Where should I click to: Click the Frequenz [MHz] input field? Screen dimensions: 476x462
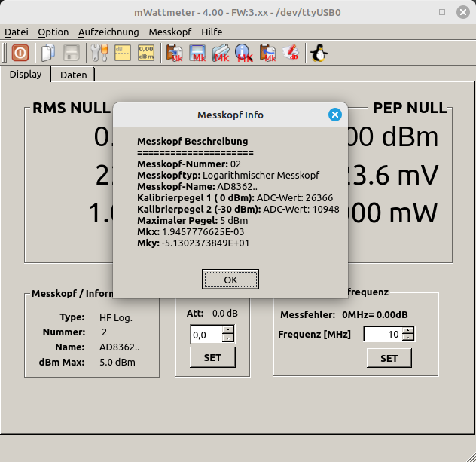pyautogui.click(x=383, y=334)
